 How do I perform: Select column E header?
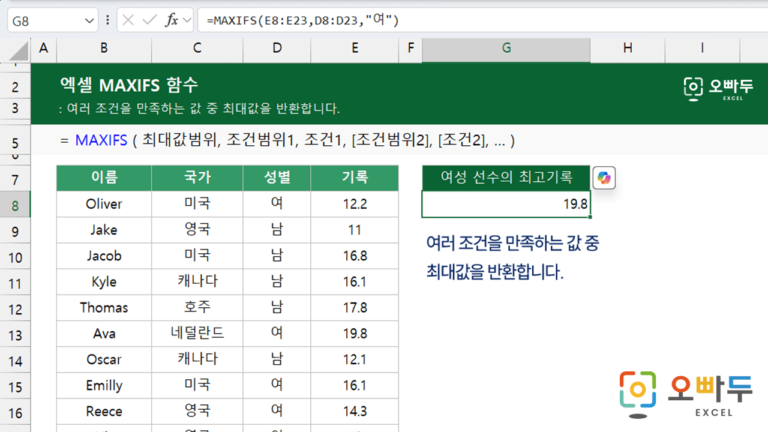pyautogui.click(x=355, y=48)
